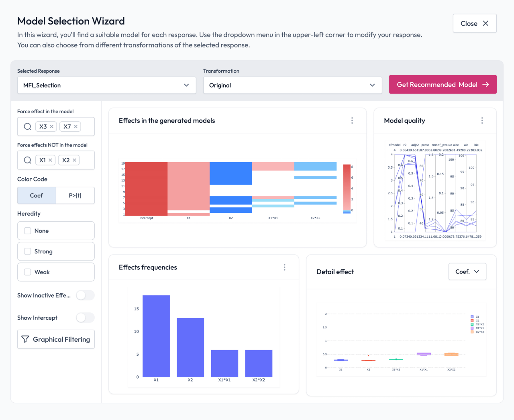Click the search icon in Force effects NOT field

[27, 160]
